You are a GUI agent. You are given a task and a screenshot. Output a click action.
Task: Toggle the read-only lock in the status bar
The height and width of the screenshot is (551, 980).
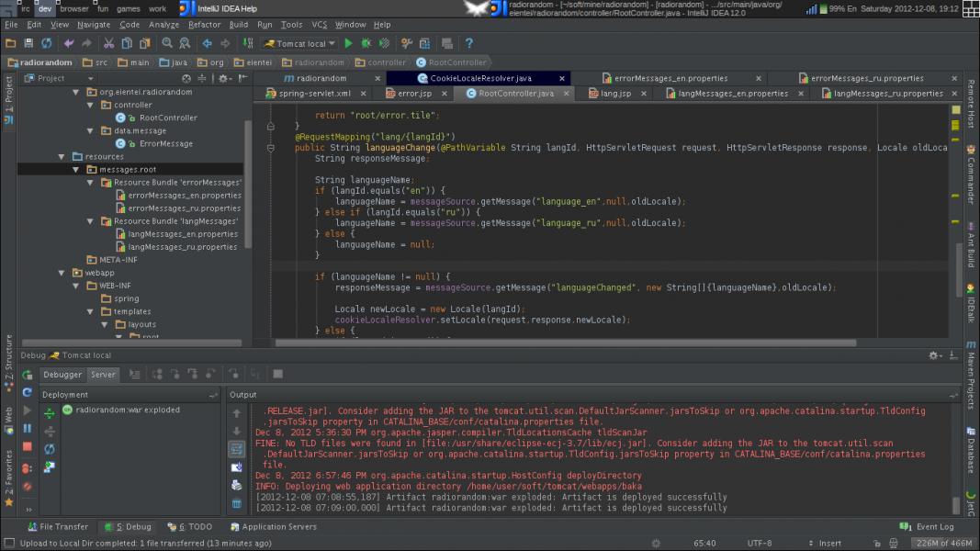click(877, 544)
